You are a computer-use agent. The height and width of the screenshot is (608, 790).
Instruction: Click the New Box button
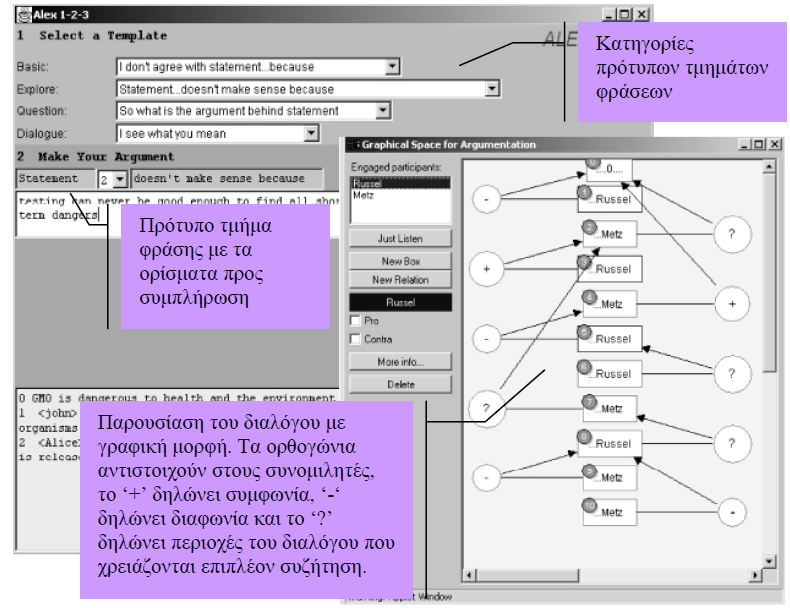coord(401,261)
